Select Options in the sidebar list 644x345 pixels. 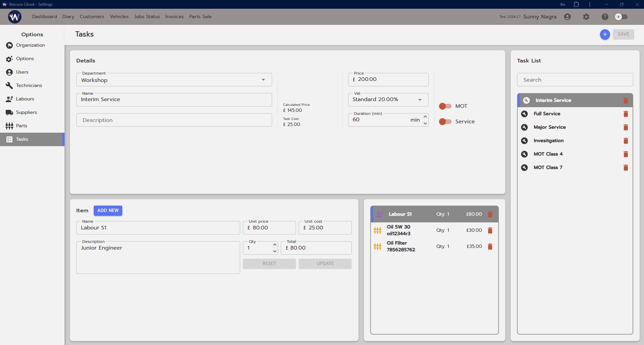pos(32,59)
